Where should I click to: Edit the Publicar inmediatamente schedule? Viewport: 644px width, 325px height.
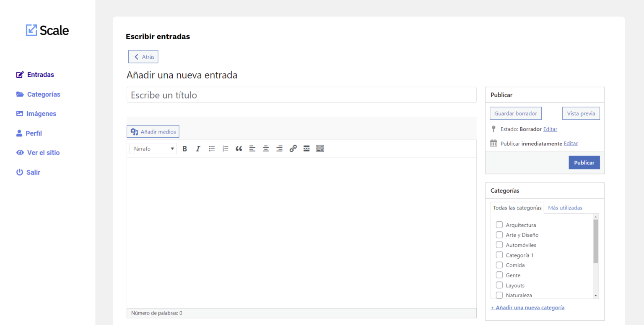point(570,143)
